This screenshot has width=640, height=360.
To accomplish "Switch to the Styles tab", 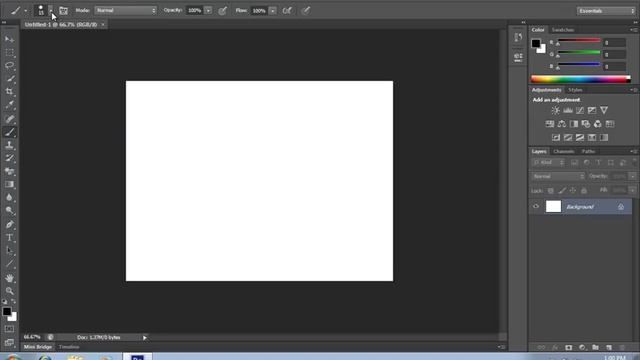I will 575,90.
